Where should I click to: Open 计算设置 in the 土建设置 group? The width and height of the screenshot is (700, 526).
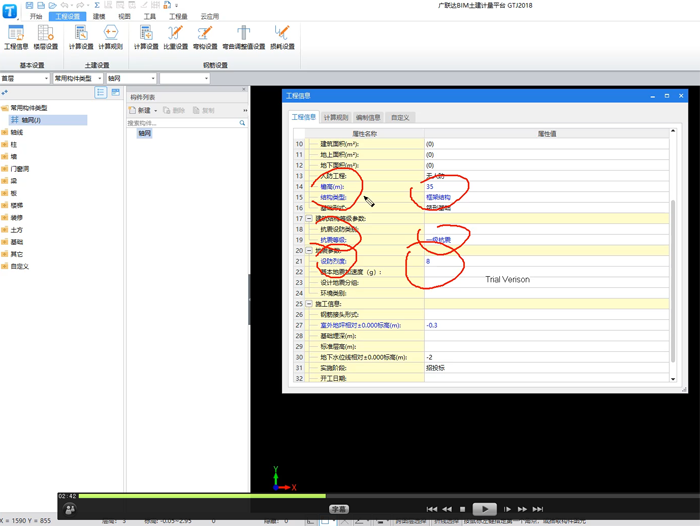point(81,37)
